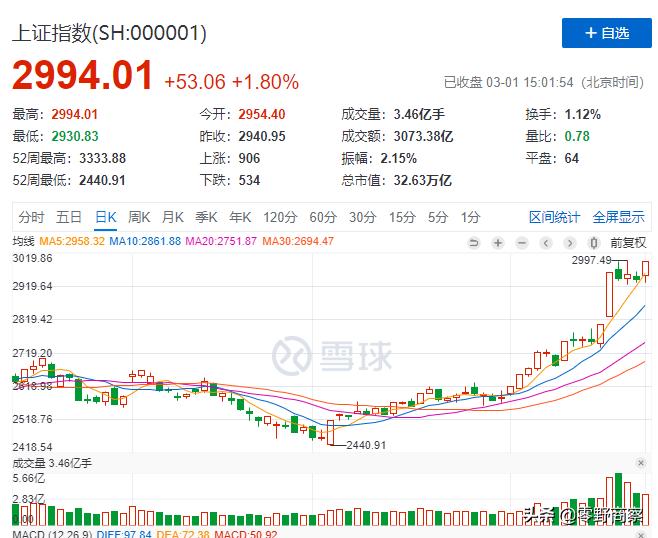The width and height of the screenshot is (658, 538).
Task: Click the 昨收 value 2940.95
Action: [x=262, y=136]
